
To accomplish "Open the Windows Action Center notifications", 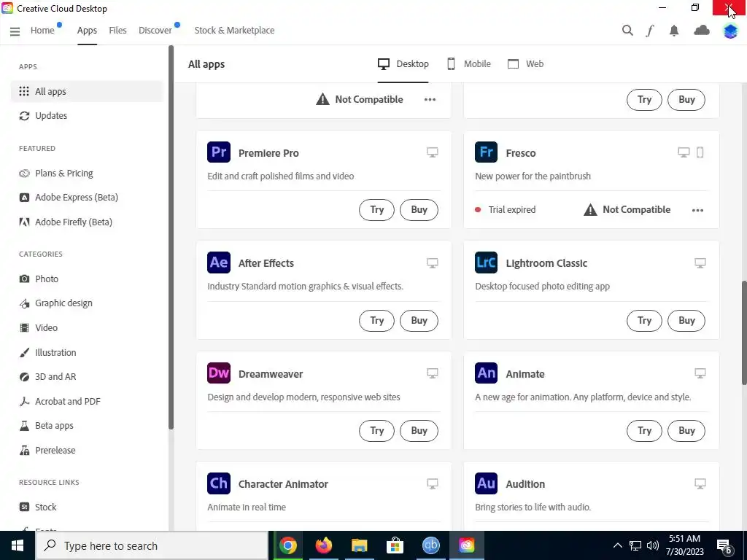I will coord(724,546).
